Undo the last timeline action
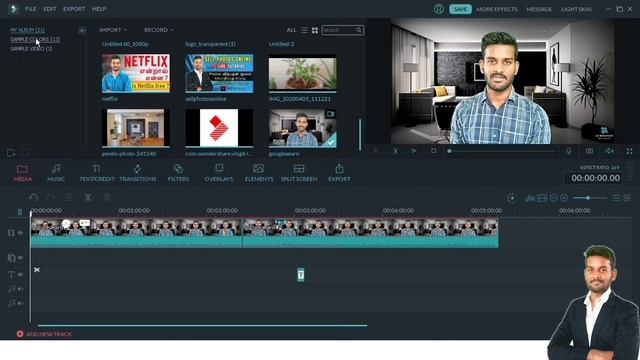 [x=33, y=198]
